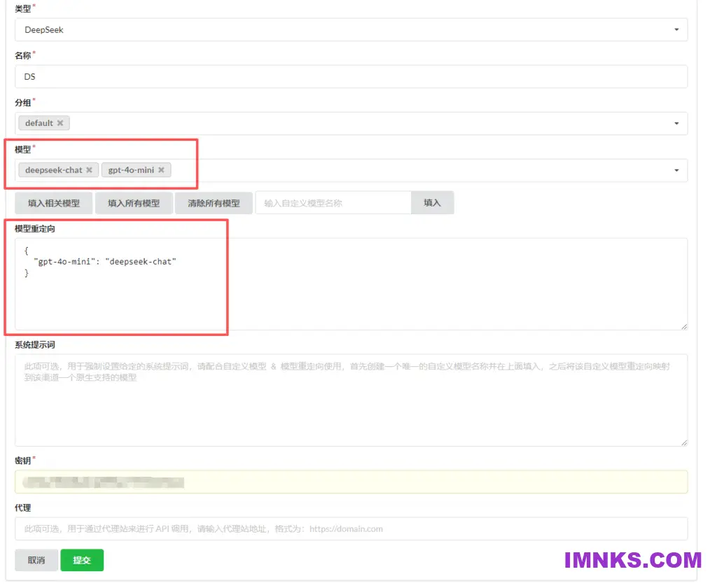Remove the gpt-4o-mini model tag
Screen dimensions: 717x588
(x=161, y=169)
